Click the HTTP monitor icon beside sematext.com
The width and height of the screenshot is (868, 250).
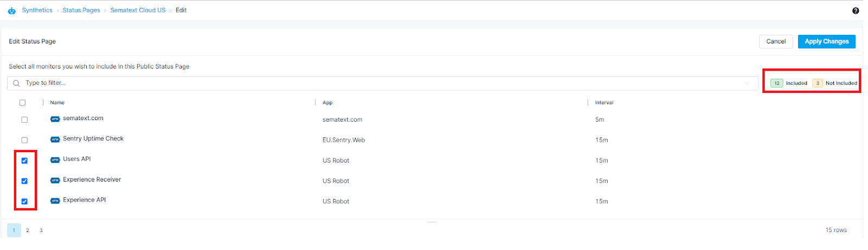tap(55, 119)
